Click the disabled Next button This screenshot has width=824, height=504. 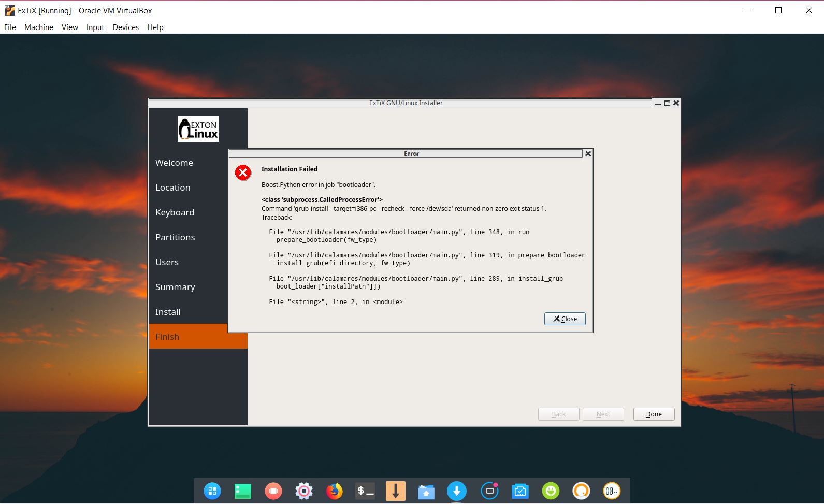tap(603, 414)
